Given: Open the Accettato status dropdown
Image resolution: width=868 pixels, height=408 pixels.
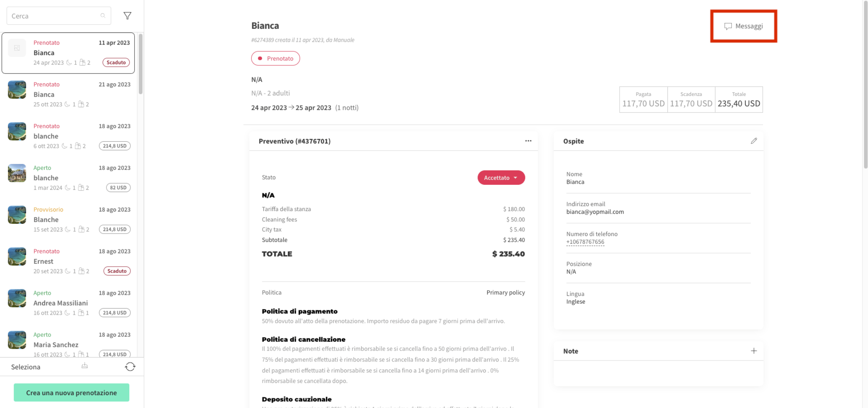Looking at the screenshot, I should pos(501,177).
